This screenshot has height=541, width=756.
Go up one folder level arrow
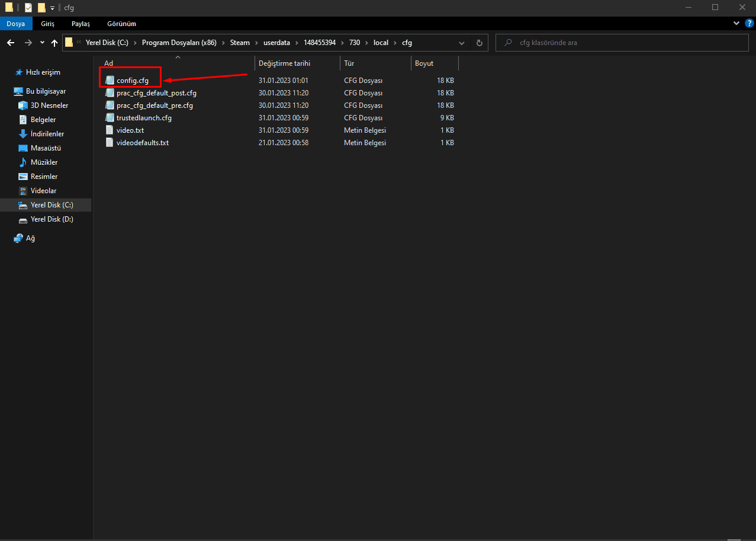pyautogui.click(x=54, y=43)
